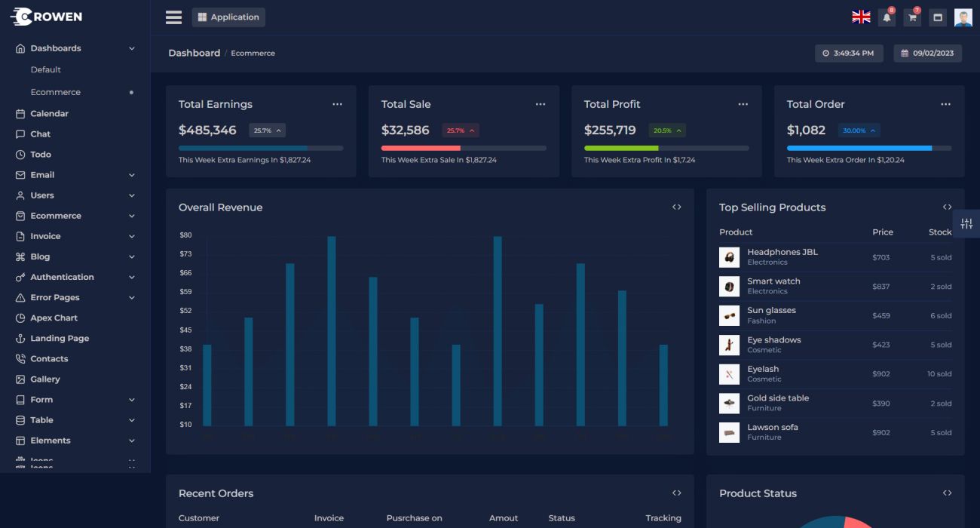The height and width of the screenshot is (528, 980).
Task: Select Ecommerce dashboard submenu item
Action: [56, 92]
